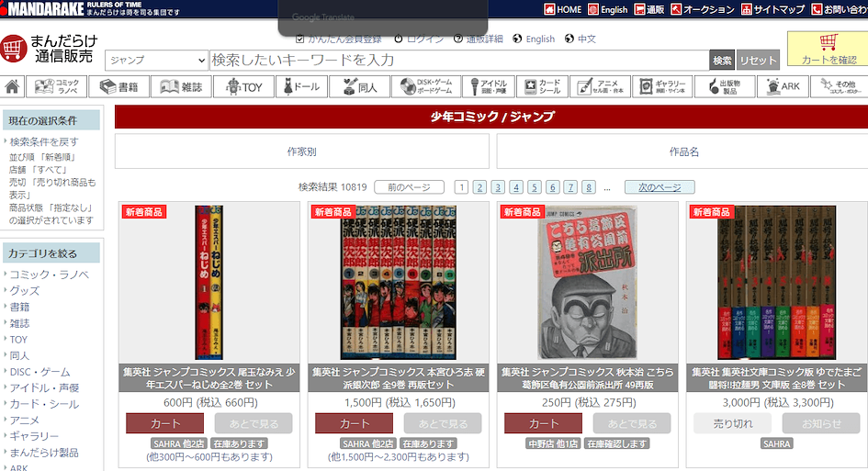This screenshot has width=868, height=471.
Task: Add 硬派銀次郎 set to cart
Action: point(355,423)
